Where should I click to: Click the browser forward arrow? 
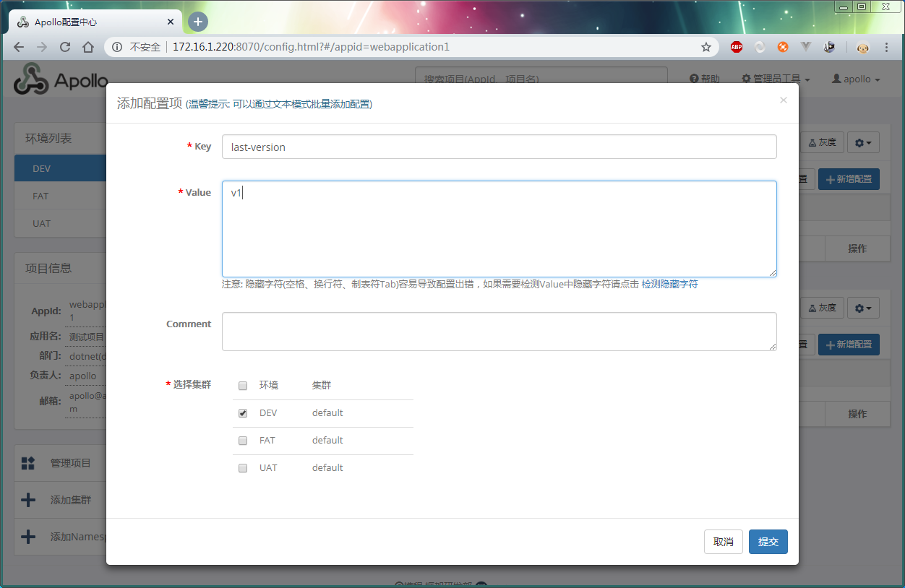point(42,47)
